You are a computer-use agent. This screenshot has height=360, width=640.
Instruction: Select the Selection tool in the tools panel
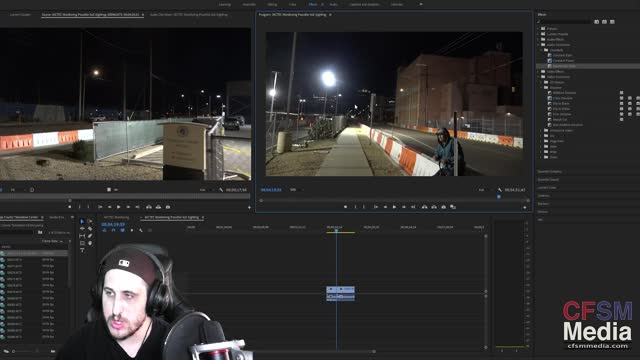tap(82, 222)
